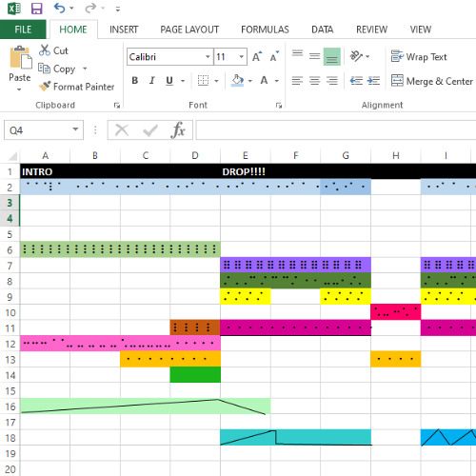Click the Wrap Text button

click(x=419, y=57)
